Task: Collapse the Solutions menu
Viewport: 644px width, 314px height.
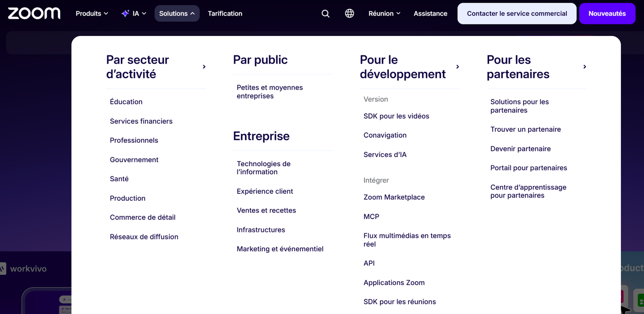Action: pos(177,14)
